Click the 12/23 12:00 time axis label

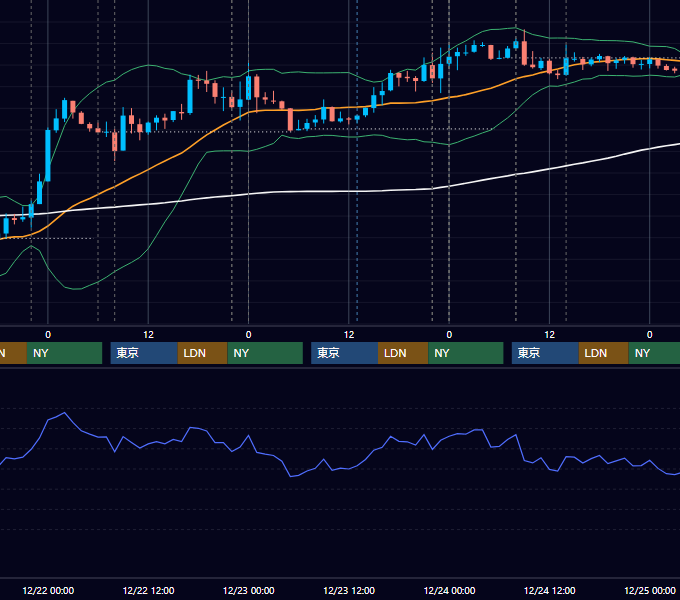[x=349, y=590]
